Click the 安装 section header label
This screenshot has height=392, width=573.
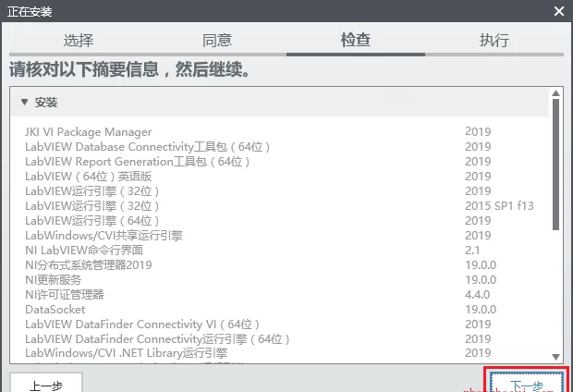click(x=46, y=103)
